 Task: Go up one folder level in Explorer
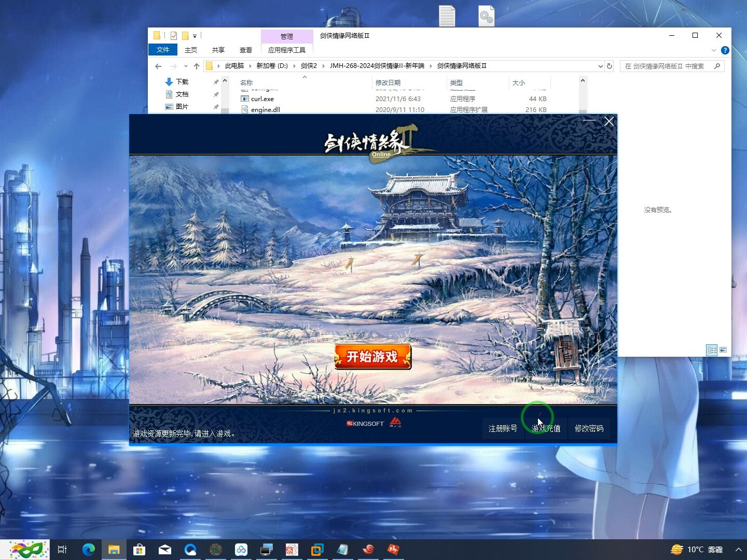pos(197,66)
